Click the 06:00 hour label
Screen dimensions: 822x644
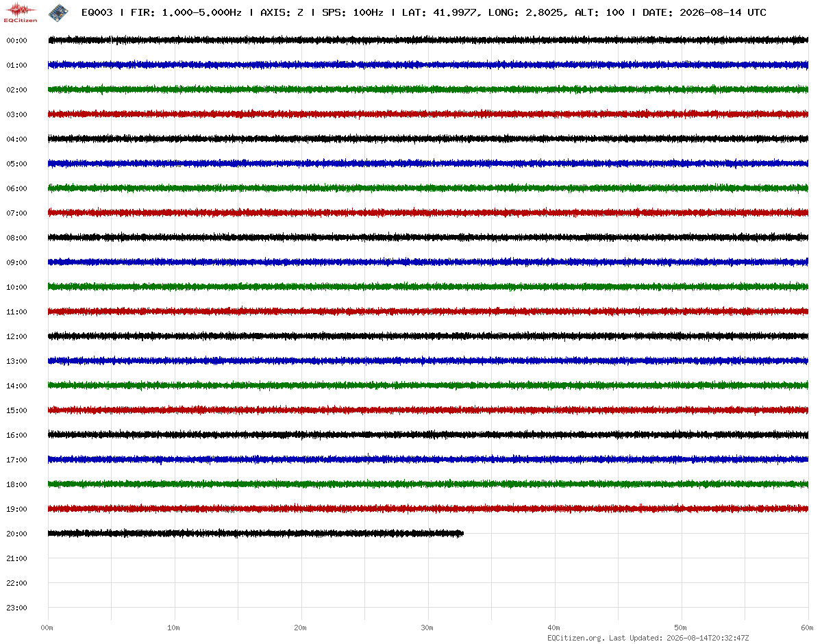16,188
